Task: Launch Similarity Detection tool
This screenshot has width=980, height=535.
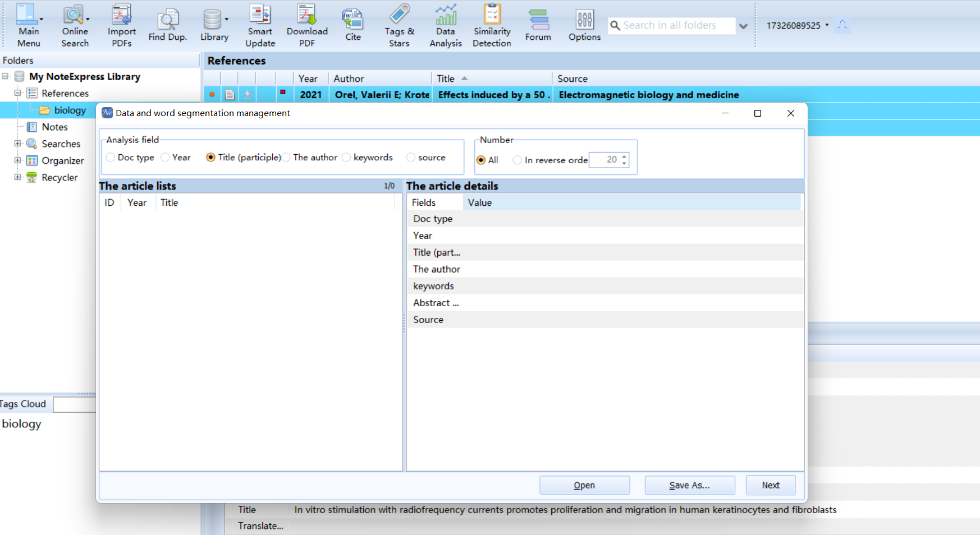Action: [x=492, y=25]
